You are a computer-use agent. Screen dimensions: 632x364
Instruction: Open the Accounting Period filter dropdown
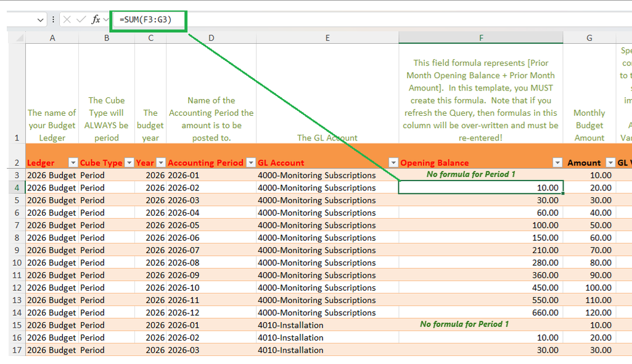(x=251, y=163)
